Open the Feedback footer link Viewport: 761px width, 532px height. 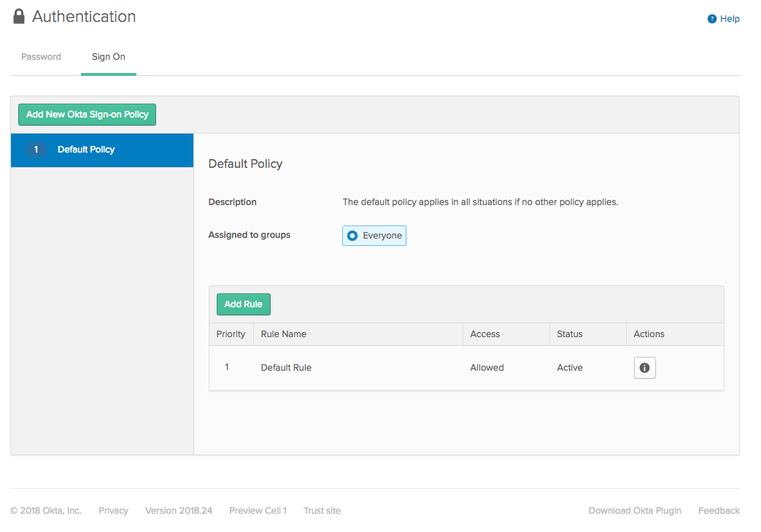tap(719, 511)
